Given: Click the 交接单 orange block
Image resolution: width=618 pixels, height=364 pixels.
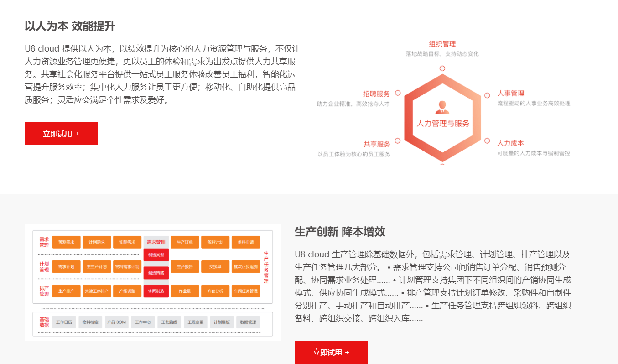Looking at the screenshot, I should pos(215,266).
